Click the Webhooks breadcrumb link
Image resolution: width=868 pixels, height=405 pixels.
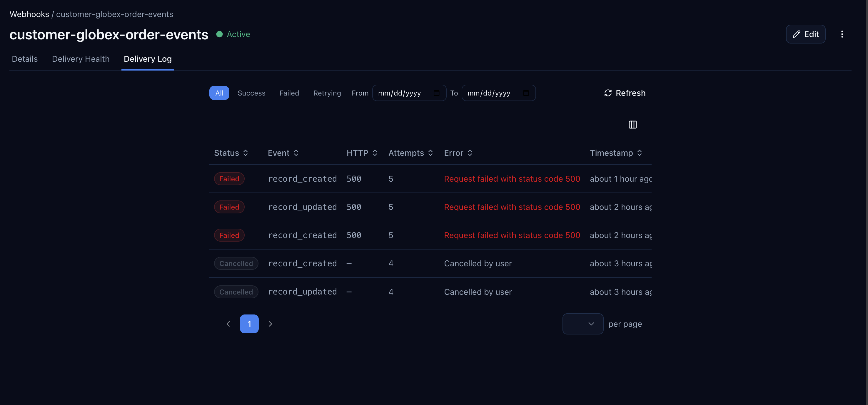coord(29,14)
